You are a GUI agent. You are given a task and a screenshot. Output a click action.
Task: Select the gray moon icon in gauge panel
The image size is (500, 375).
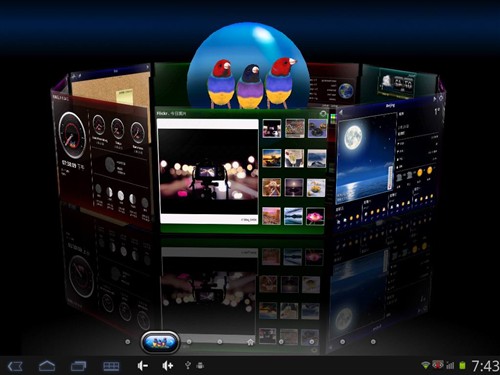pos(110,164)
